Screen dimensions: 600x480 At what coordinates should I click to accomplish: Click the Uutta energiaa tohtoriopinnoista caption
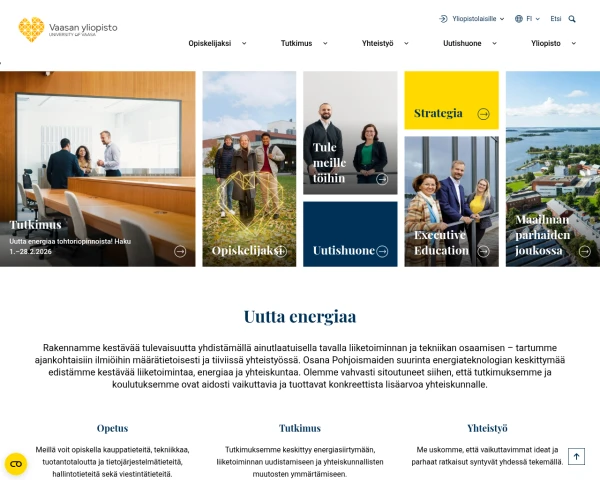pyautogui.click(x=70, y=247)
